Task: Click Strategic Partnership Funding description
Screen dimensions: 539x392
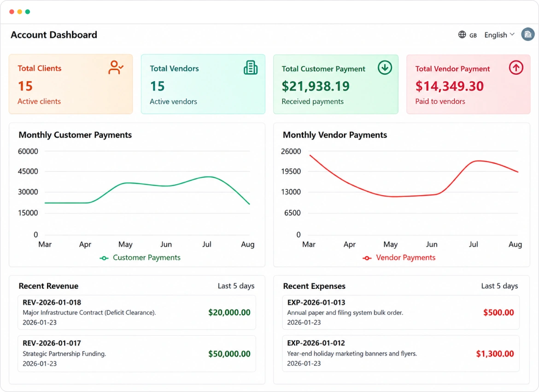Action: tap(64, 353)
